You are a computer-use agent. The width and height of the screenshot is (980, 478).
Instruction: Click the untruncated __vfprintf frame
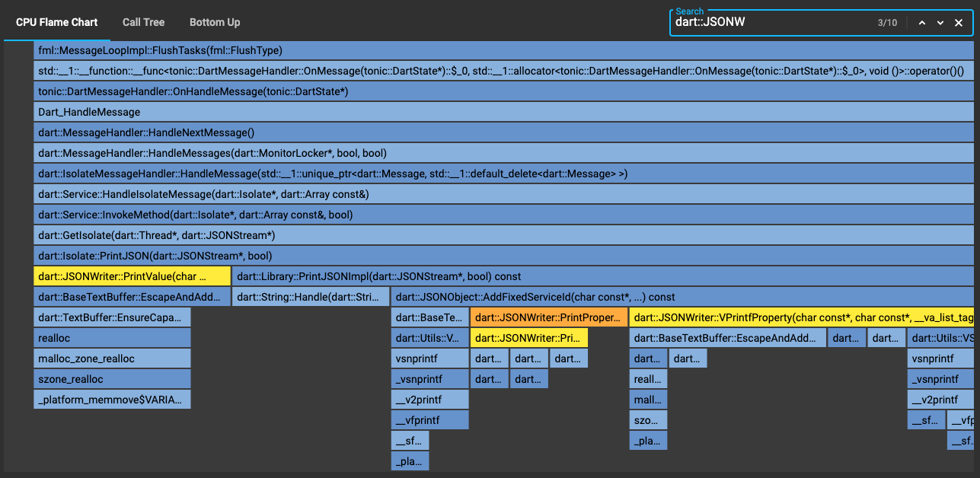click(430, 420)
